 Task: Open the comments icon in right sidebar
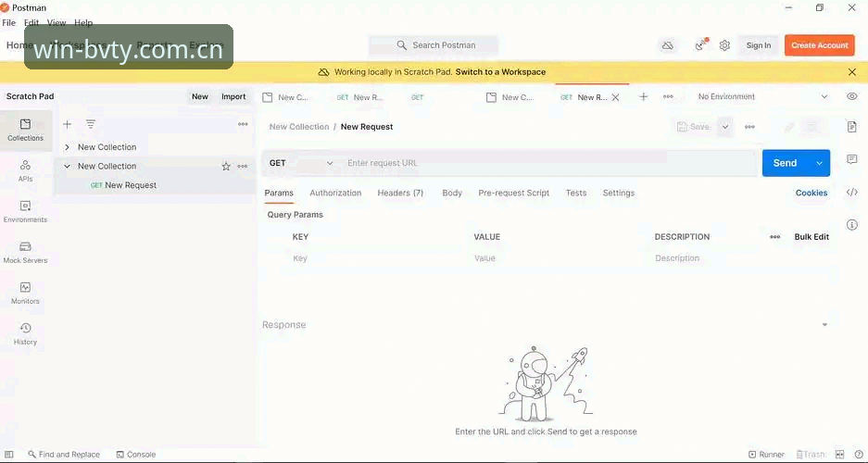pos(852,159)
